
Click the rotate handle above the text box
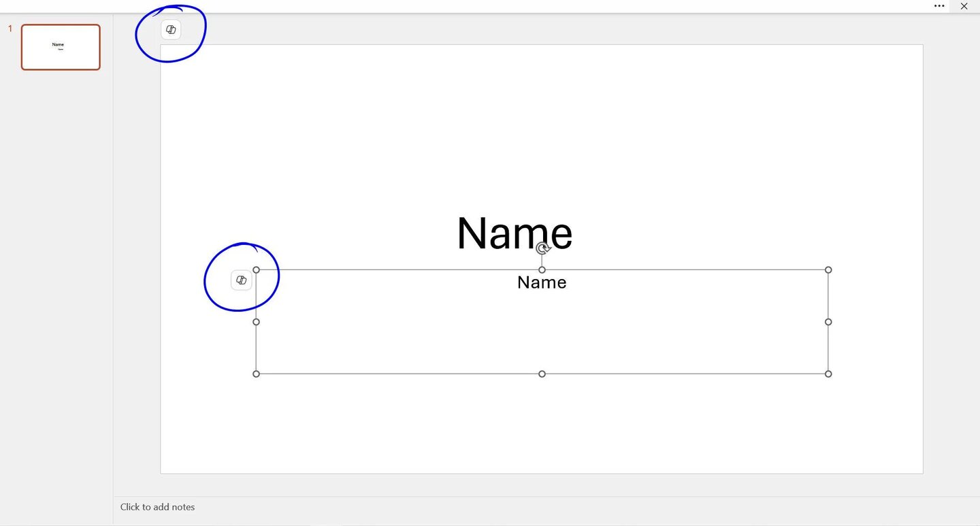542,248
